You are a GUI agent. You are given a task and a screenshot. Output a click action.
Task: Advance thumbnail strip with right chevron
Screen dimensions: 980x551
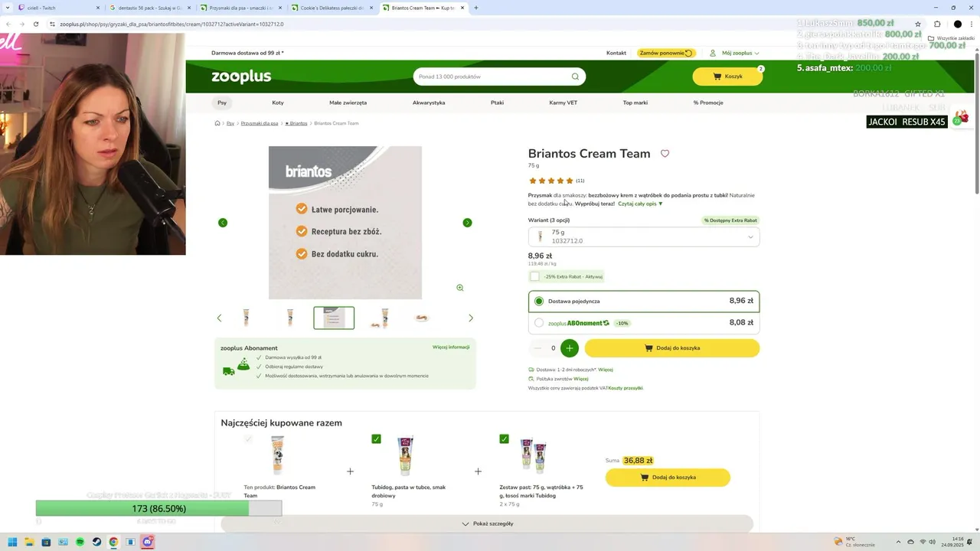(471, 318)
